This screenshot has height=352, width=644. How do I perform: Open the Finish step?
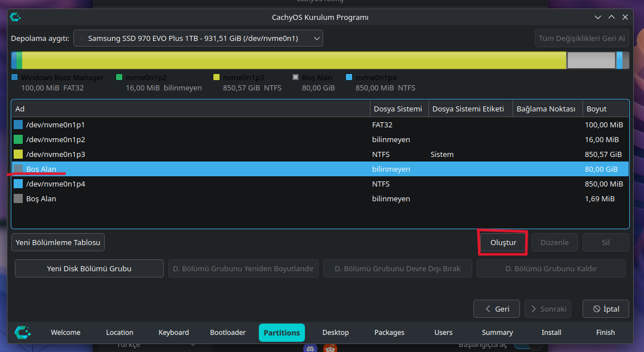(605, 332)
